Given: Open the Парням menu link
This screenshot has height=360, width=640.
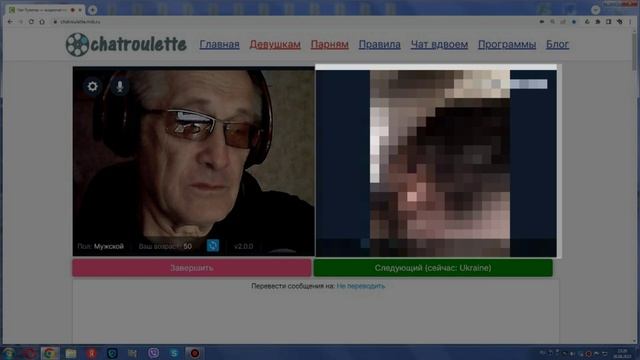Looking at the screenshot, I should tap(330, 44).
